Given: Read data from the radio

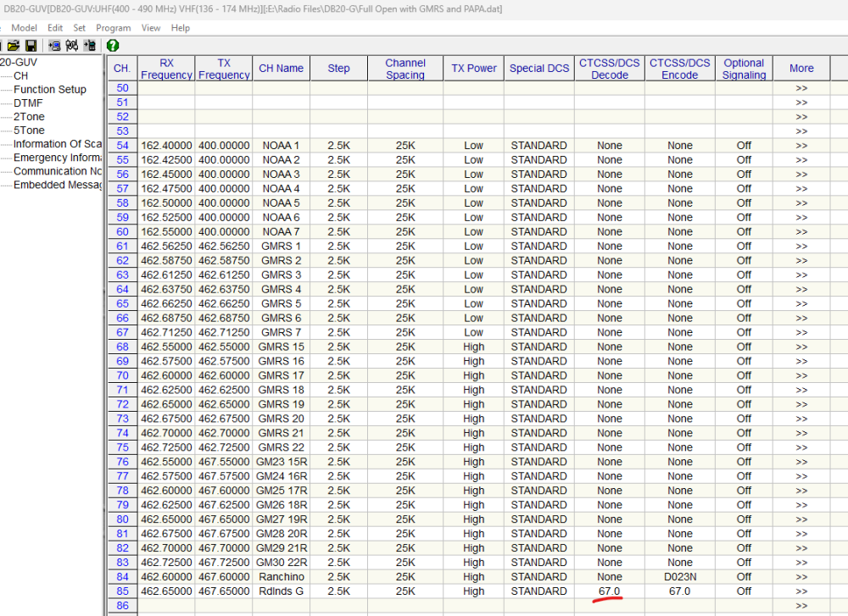Looking at the screenshot, I should (55, 46).
